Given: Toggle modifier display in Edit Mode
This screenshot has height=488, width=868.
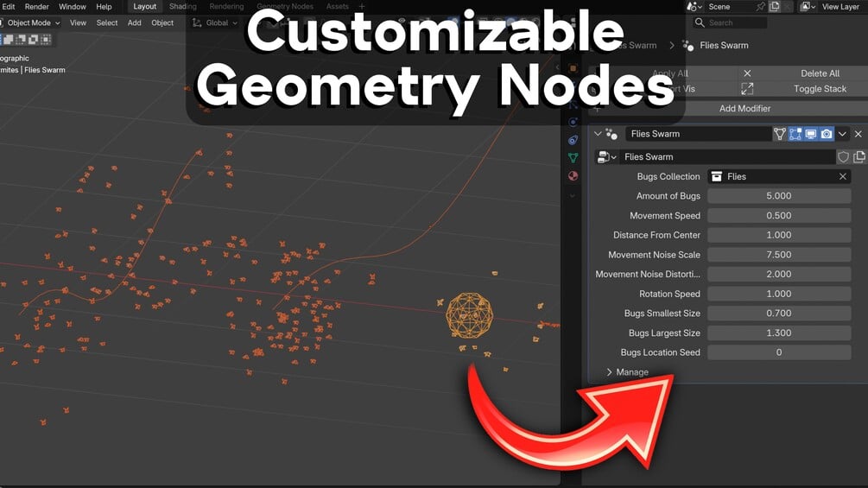Looking at the screenshot, I should coord(795,134).
